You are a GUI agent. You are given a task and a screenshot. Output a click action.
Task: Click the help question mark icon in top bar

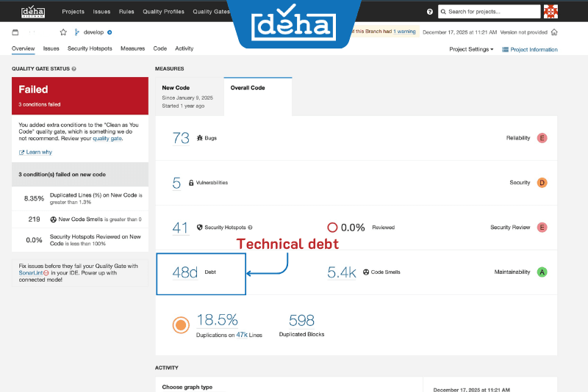430,12
